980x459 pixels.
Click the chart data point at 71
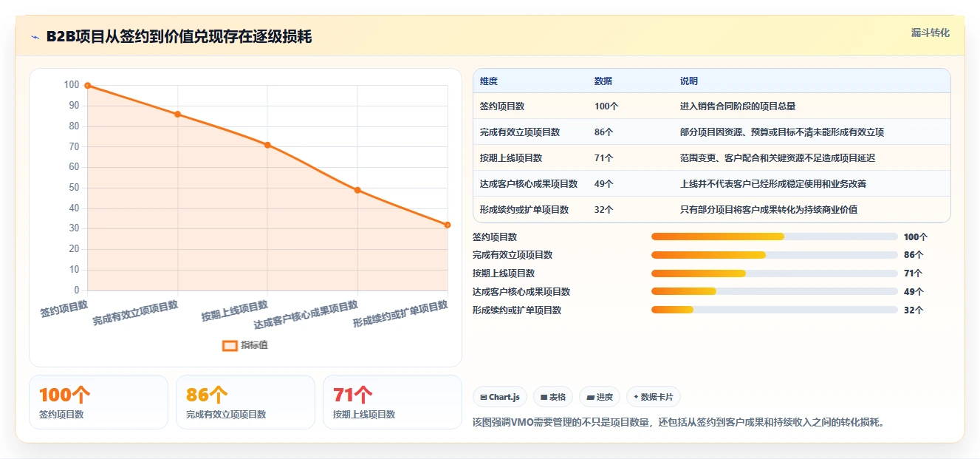pos(267,145)
